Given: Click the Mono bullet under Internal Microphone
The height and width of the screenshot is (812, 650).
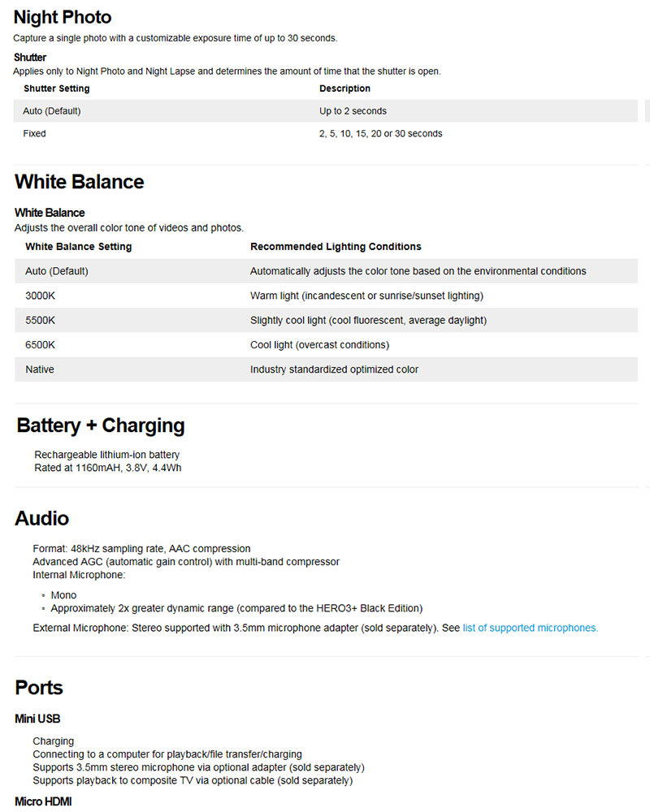Looking at the screenshot, I should click(63, 595).
